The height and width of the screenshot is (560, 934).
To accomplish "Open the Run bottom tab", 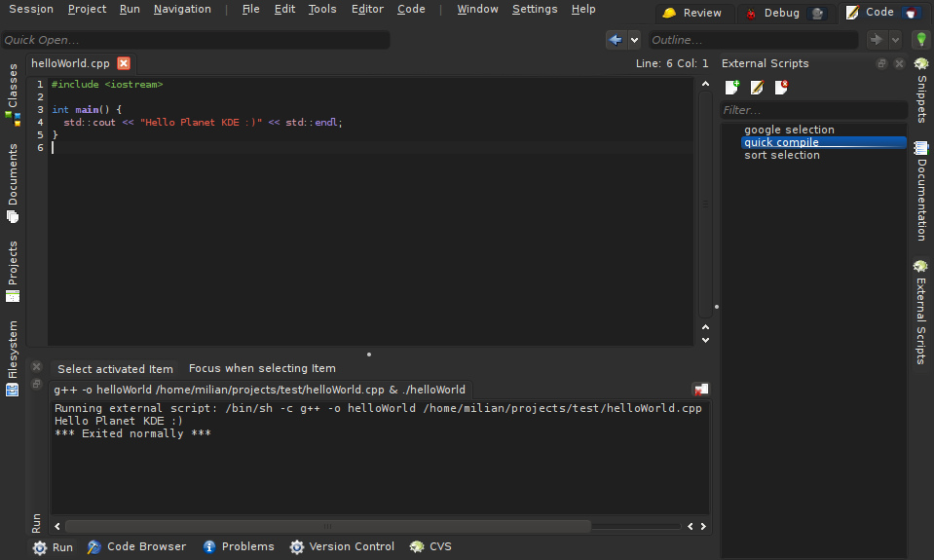I will [53, 547].
